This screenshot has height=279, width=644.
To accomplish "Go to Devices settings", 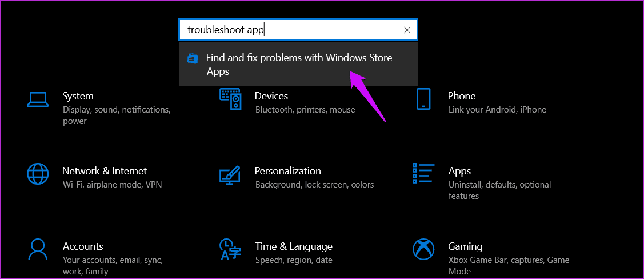I will [x=271, y=96].
